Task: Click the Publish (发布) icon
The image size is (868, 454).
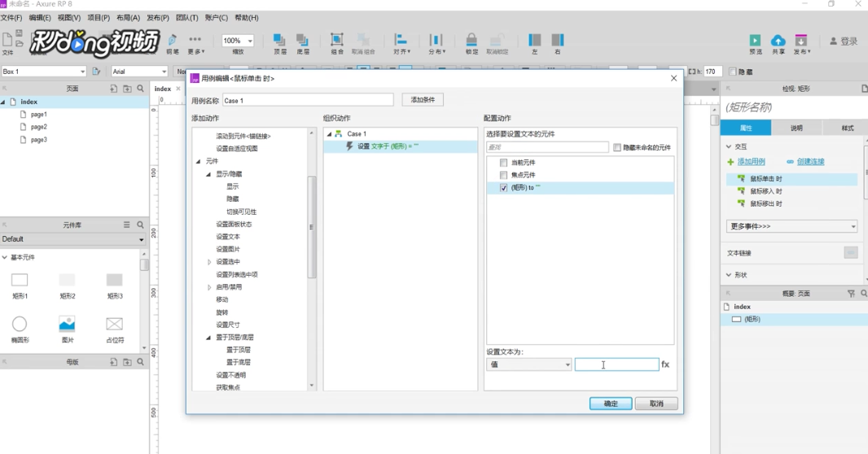Action: (x=801, y=41)
